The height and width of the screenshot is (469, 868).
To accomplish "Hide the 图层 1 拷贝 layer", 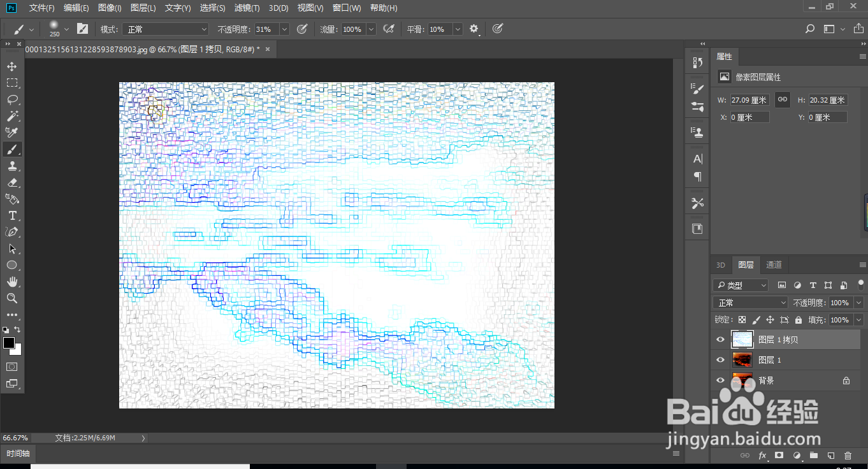I will click(x=720, y=340).
